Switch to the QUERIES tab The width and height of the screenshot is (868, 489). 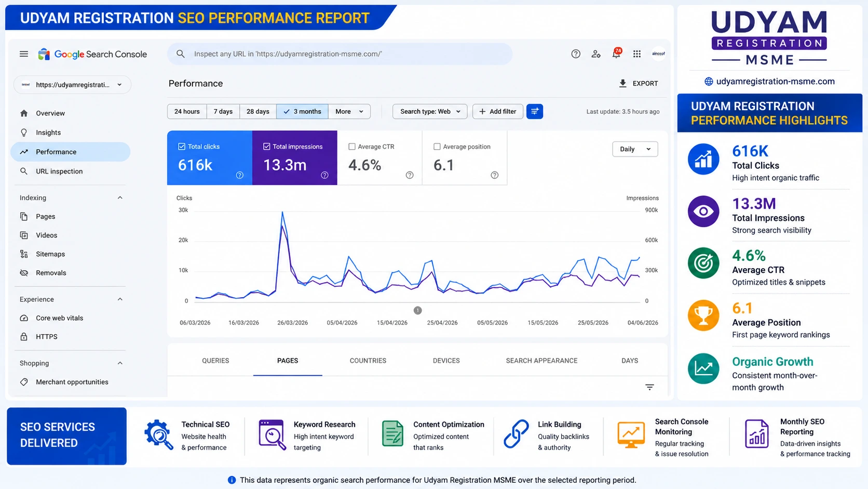(215, 361)
